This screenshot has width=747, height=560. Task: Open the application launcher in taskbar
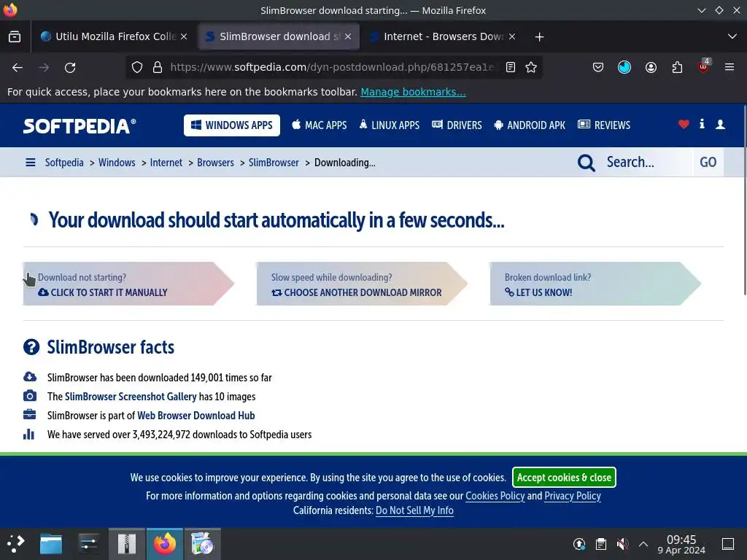(x=15, y=543)
